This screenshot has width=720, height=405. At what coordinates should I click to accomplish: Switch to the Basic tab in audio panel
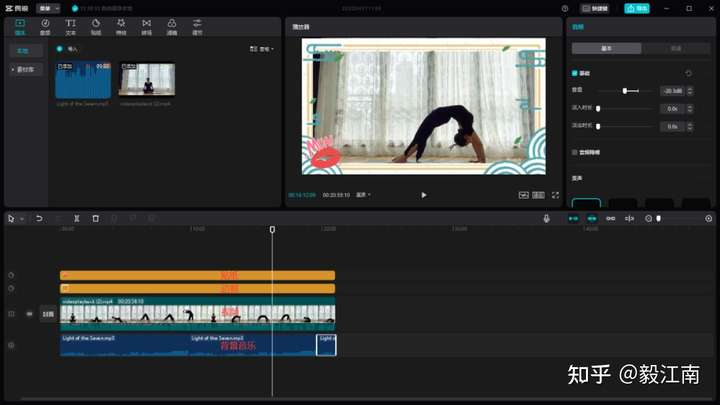click(x=606, y=49)
